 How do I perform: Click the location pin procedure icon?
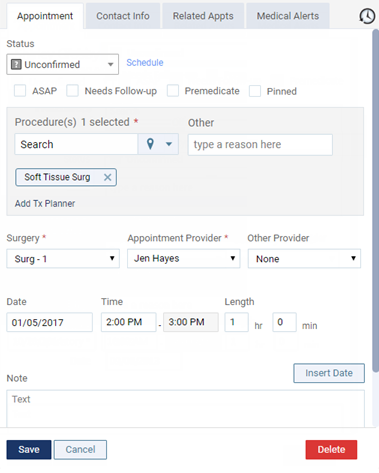pyautogui.click(x=150, y=144)
